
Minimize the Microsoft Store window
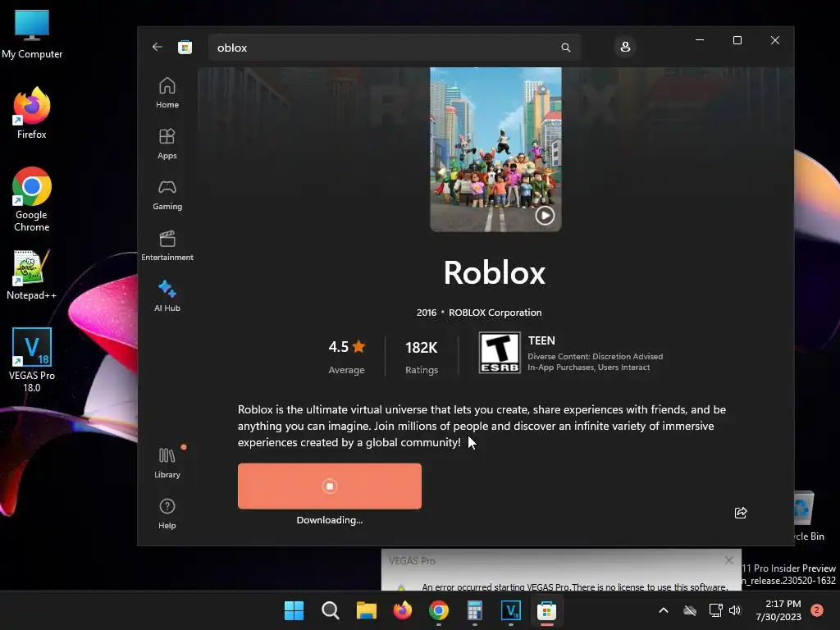700,40
